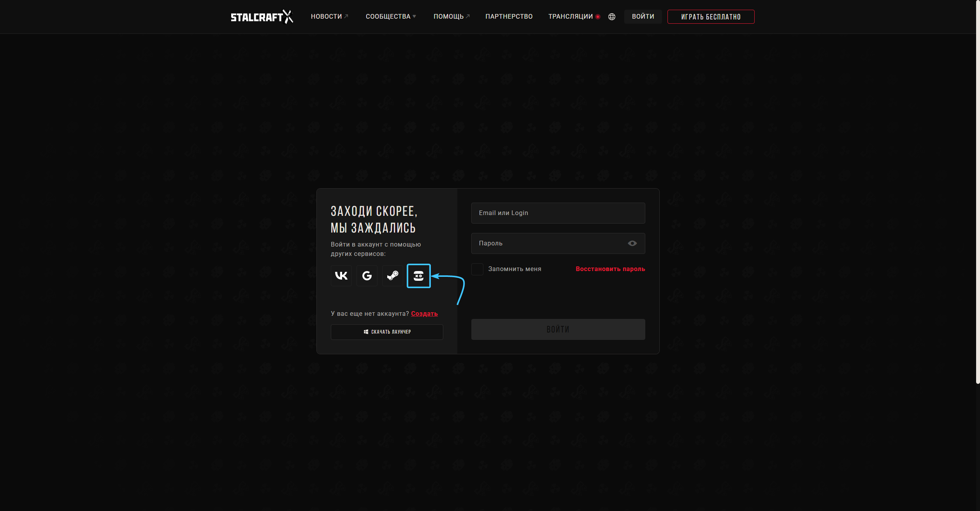Go to the Партнерство page
Screen dimensions: 980x511
point(509,16)
